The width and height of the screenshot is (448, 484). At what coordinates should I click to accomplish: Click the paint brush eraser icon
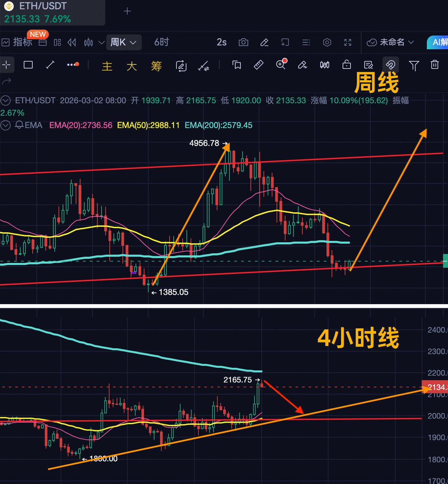click(x=302, y=65)
